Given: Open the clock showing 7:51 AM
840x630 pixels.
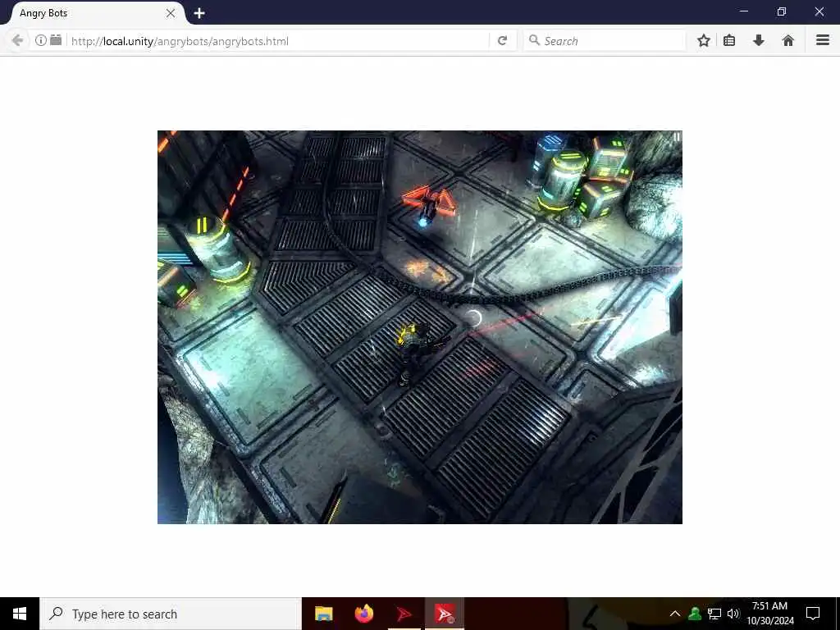Looking at the screenshot, I should 769,614.
